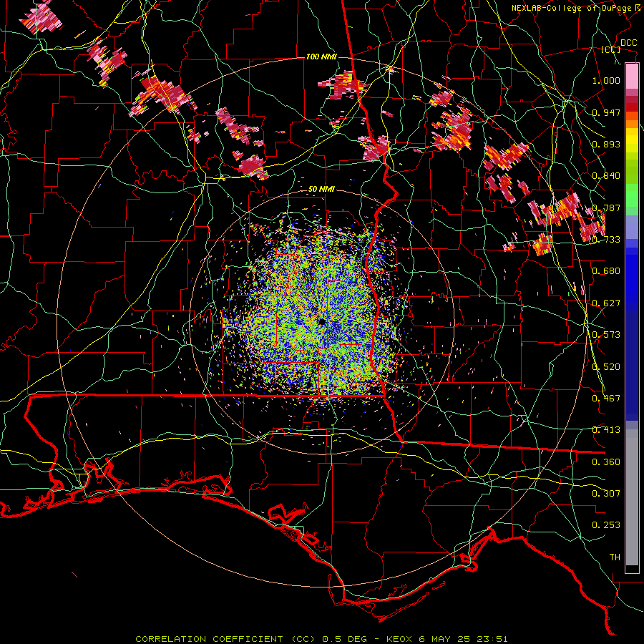Select the 0.520 scale value
Viewport: 644px width, 644px height.
tap(606, 367)
